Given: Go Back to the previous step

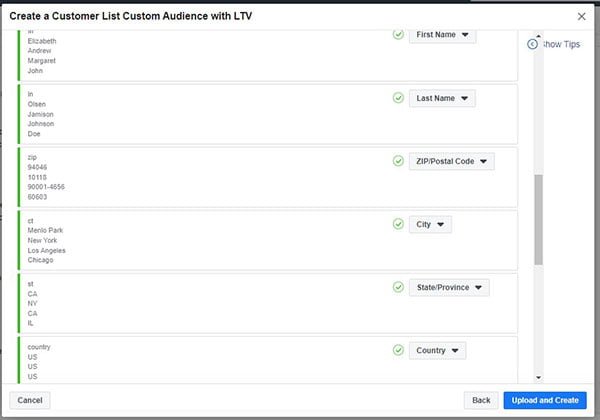Looking at the screenshot, I should (481, 400).
